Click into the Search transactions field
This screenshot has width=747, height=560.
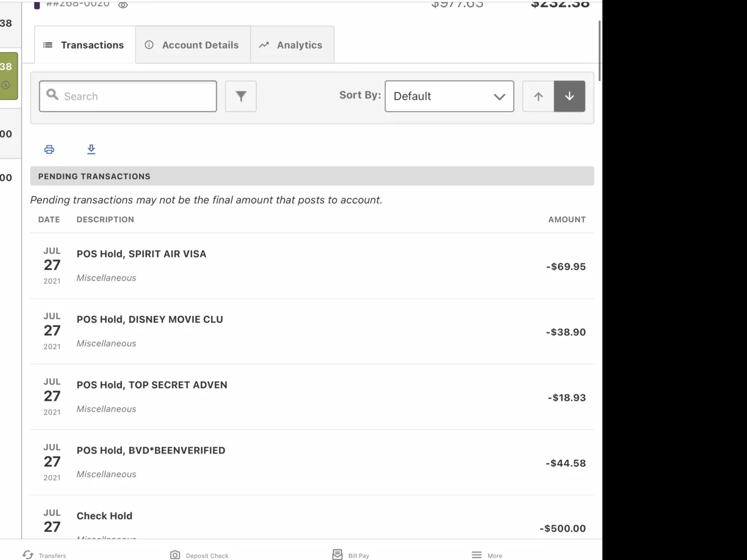point(134,96)
